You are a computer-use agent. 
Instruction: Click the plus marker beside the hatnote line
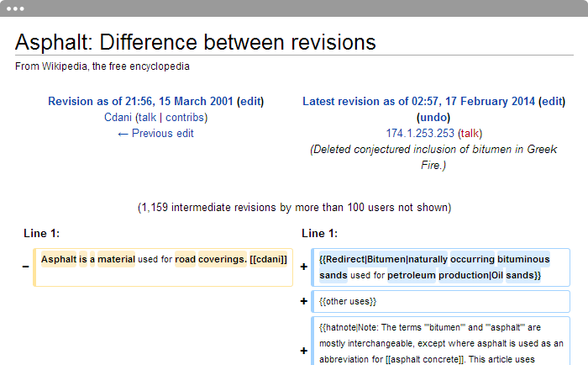tap(304, 351)
